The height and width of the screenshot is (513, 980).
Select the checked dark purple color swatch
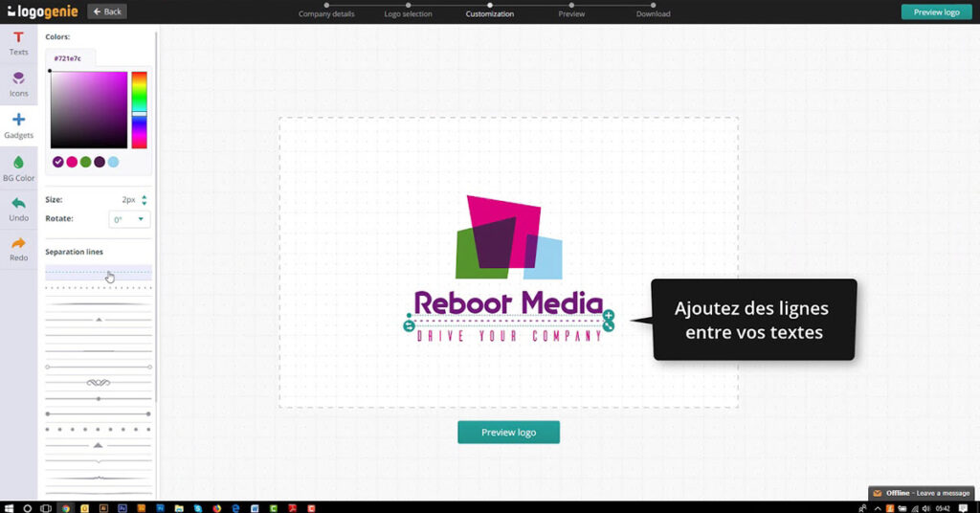(x=58, y=162)
